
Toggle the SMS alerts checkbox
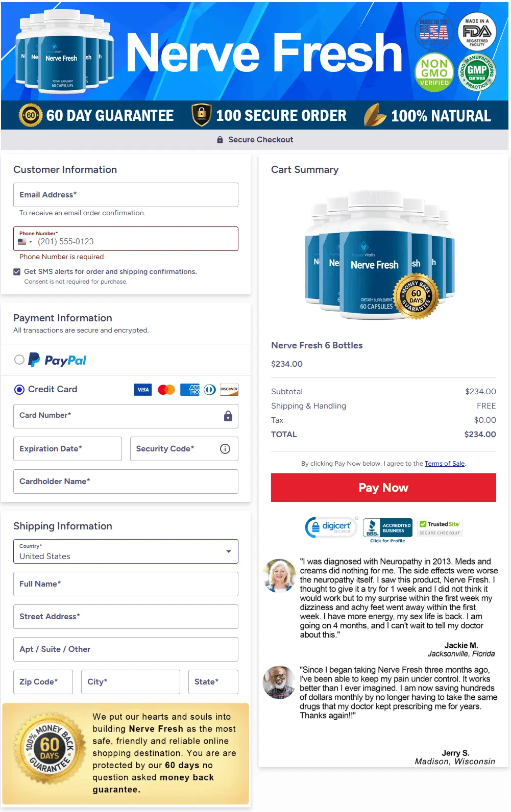pyautogui.click(x=17, y=272)
